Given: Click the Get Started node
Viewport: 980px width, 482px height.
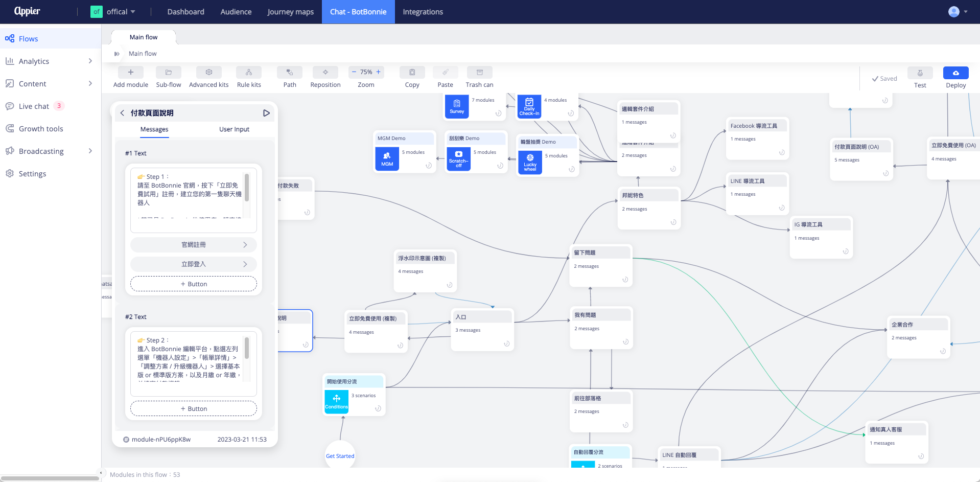Looking at the screenshot, I should [x=340, y=456].
